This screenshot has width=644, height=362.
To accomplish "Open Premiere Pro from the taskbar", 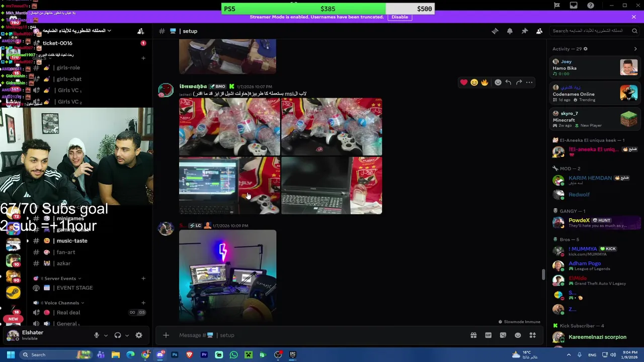I will coord(204,355).
